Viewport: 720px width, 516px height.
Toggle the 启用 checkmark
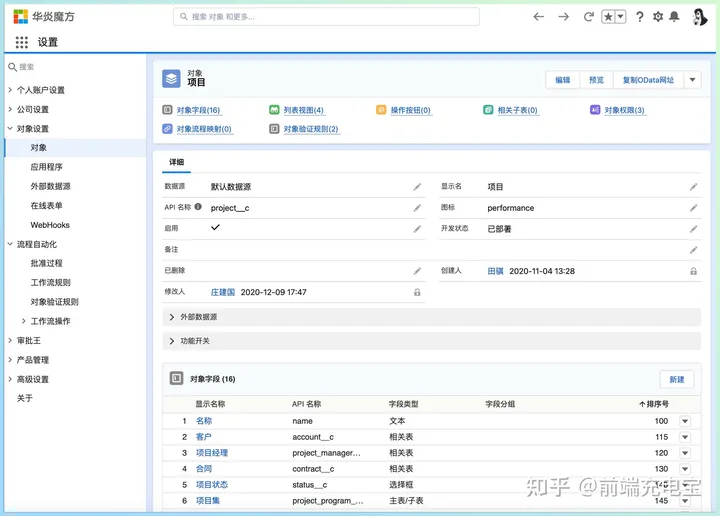(x=215, y=228)
